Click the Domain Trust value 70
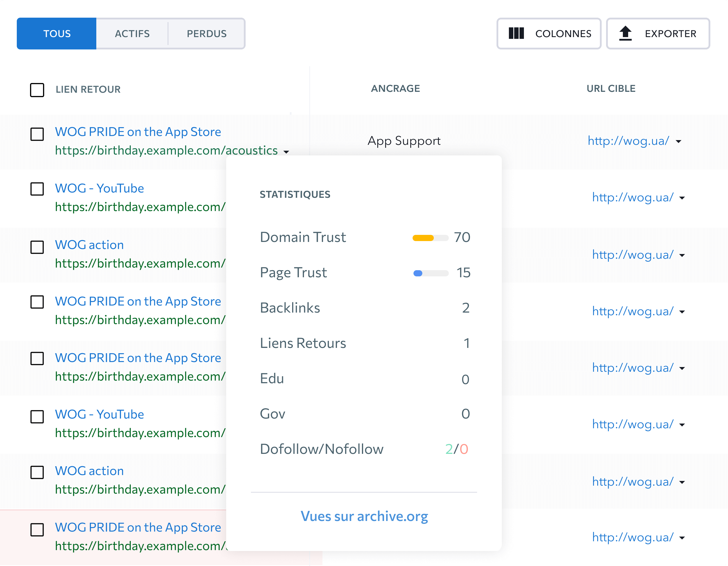Image resolution: width=728 pixels, height=566 pixels. point(462,237)
